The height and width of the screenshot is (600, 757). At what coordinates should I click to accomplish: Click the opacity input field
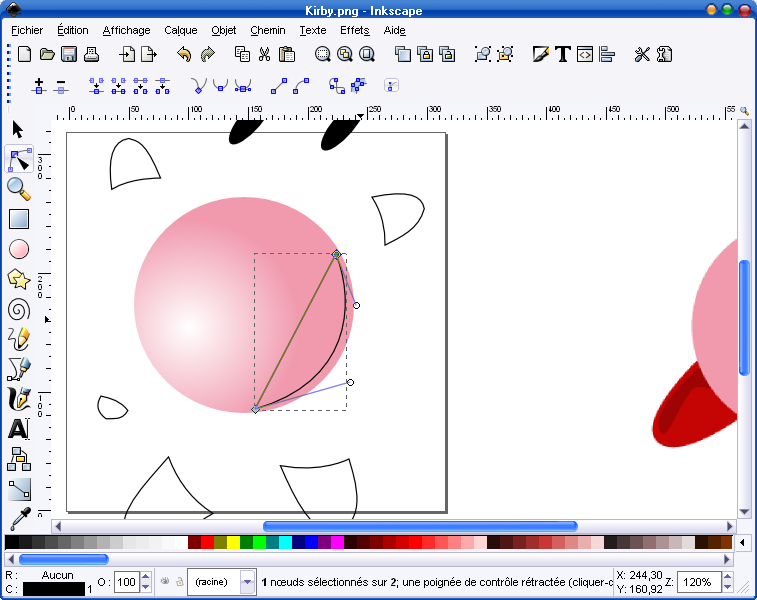127,582
